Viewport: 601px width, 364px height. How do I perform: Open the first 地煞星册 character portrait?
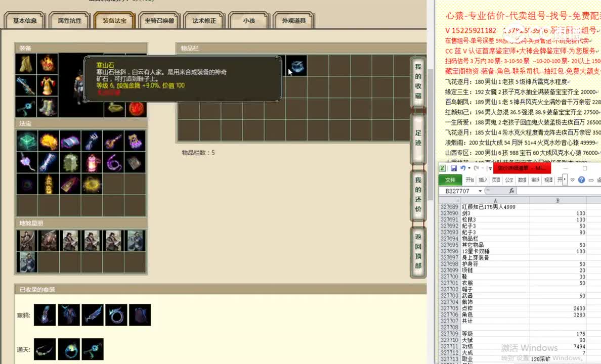(26, 240)
